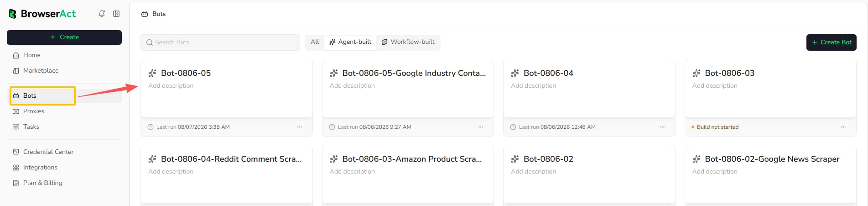Click the Marketplace icon in sidebar

click(x=16, y=71)
